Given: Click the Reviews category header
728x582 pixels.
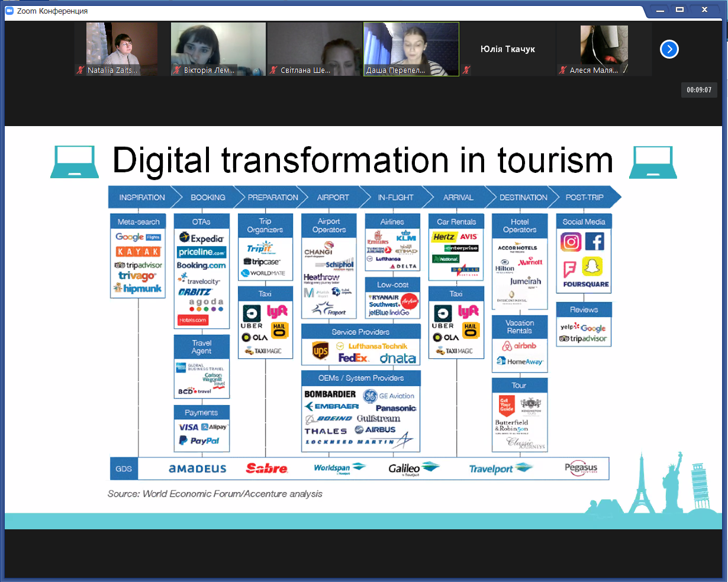Looking at the screenshot, I should click(584, 310).
